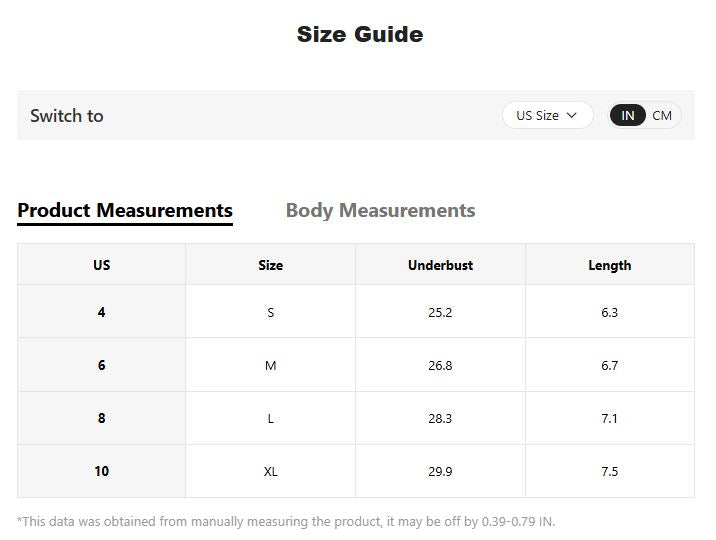Click the 25.2 underbust value
The image size is (716, 540).
click(440, 312)
